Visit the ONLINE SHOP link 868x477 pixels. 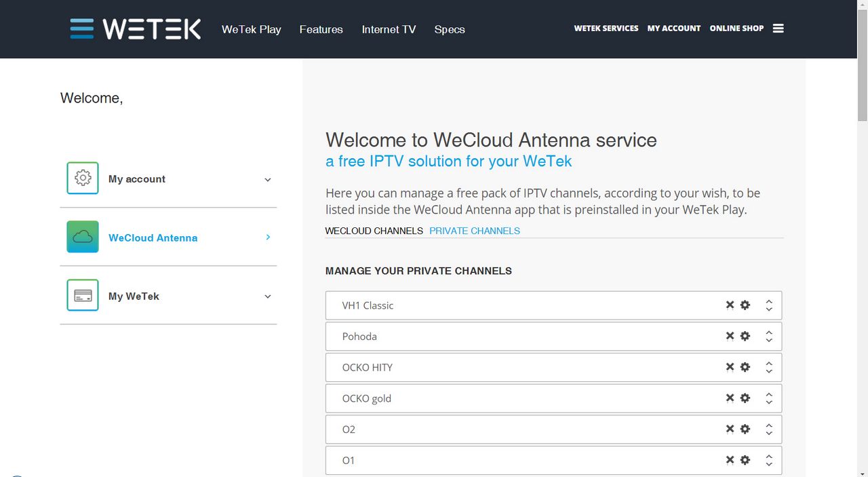[736, 28]
